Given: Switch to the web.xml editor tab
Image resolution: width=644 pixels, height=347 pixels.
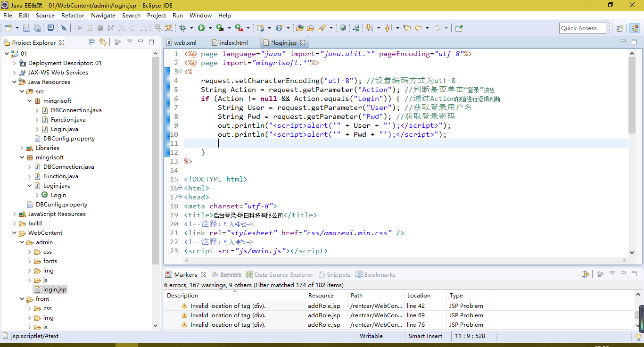Looking at the screenshot, I should [x=181, y=42].
